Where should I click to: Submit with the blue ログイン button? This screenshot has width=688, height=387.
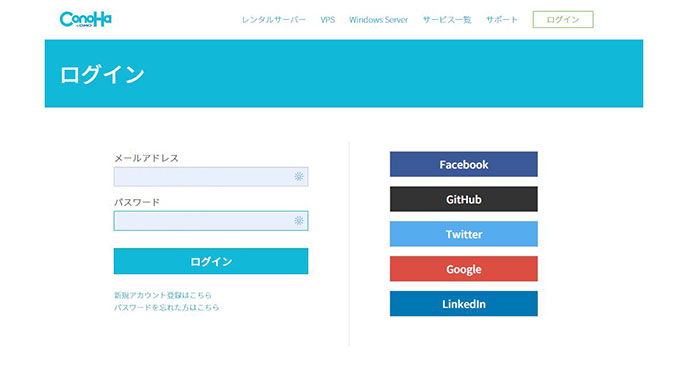(x=211, y=261)
